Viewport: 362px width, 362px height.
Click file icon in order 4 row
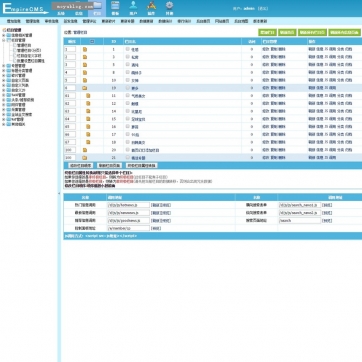click(85, 72)
